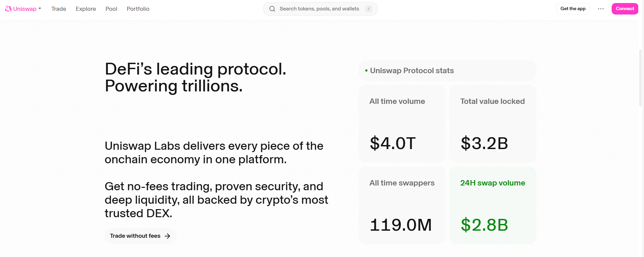Select the Total value locked stat card
The width and height of the screenshot is (644, 257).
tap(493, 124)
